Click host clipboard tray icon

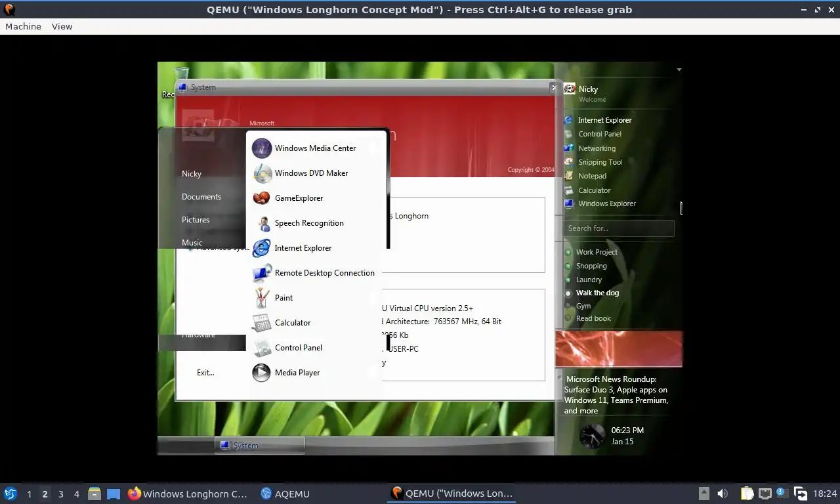point(747,493)
